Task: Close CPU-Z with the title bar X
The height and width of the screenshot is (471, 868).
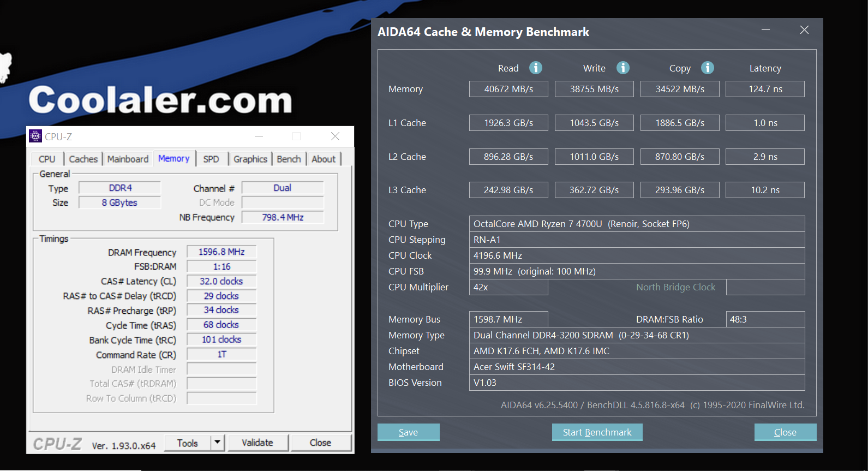Action: tap(335, 136)
